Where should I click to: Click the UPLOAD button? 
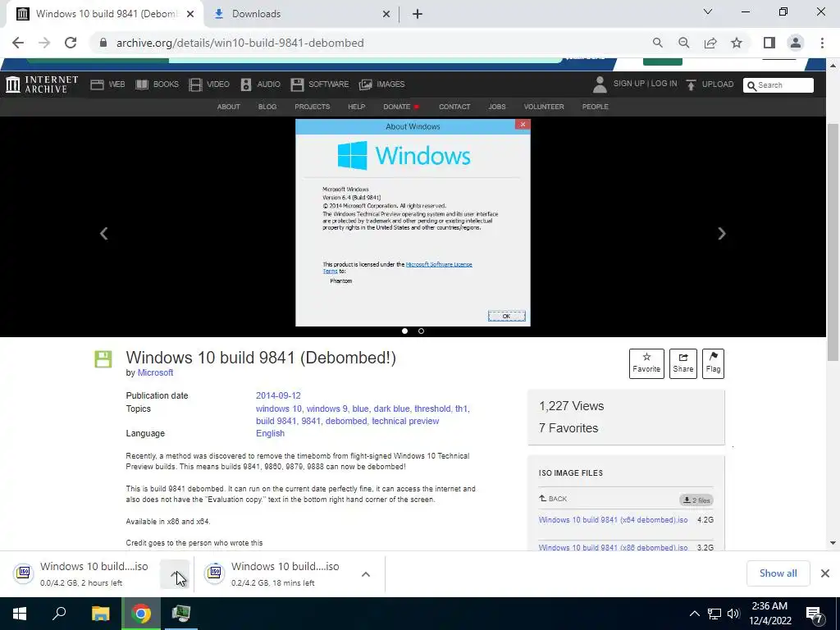coord(710,84)
